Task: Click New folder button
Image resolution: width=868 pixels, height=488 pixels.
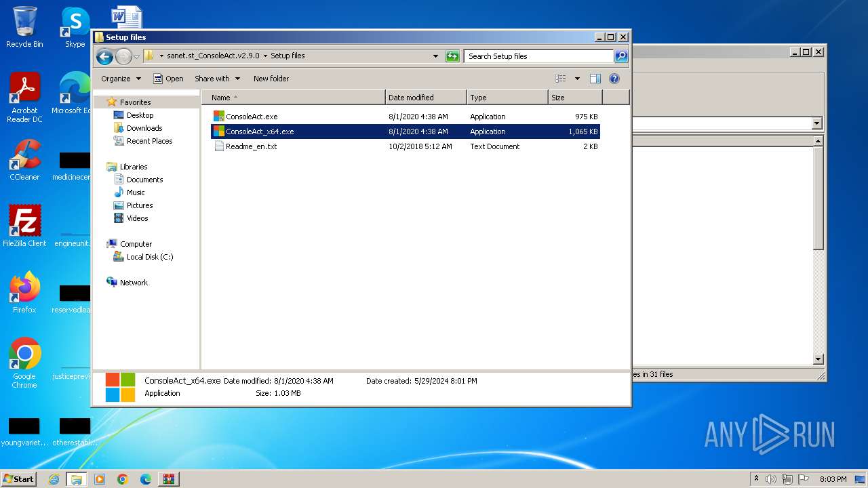Action: (x=271, y=79)
